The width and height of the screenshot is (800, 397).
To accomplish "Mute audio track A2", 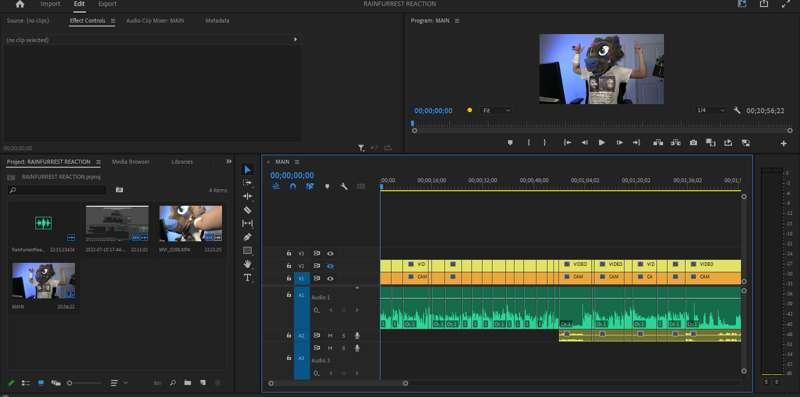I will [x=330, y=335].
